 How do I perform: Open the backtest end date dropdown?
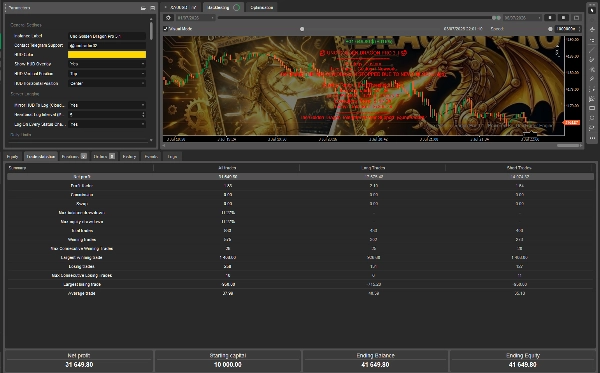click(x=522, y=18)
